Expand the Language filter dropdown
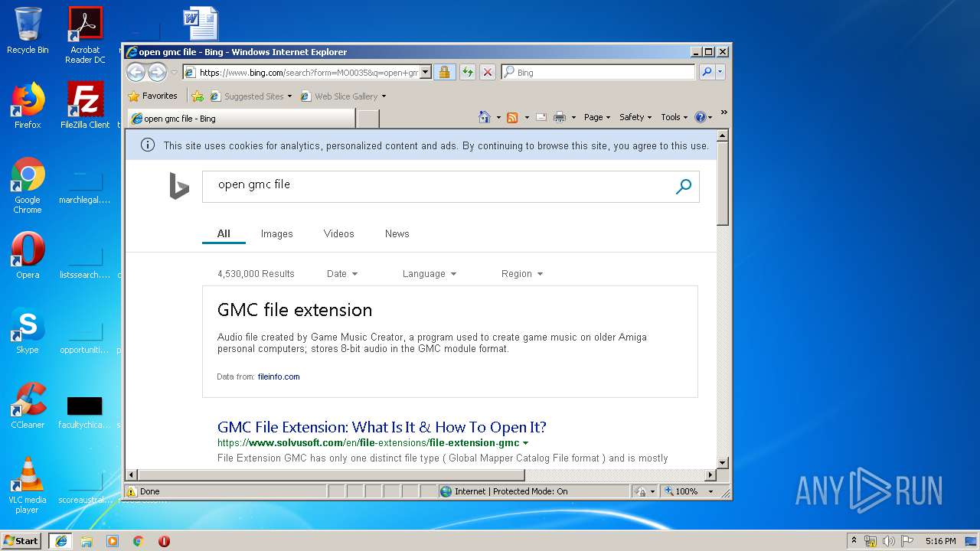The height and width of the screenshot is (551, 980). click(429, 273)
